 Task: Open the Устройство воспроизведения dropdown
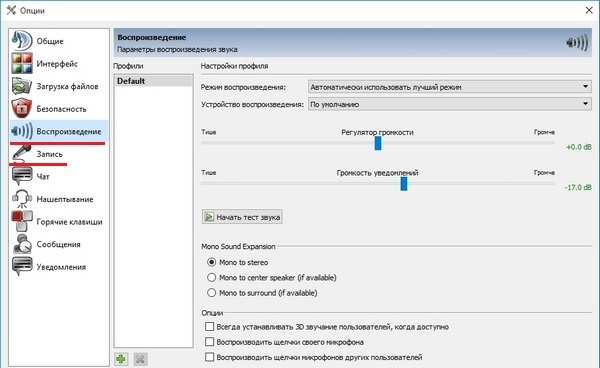click(x=450, y=104)
